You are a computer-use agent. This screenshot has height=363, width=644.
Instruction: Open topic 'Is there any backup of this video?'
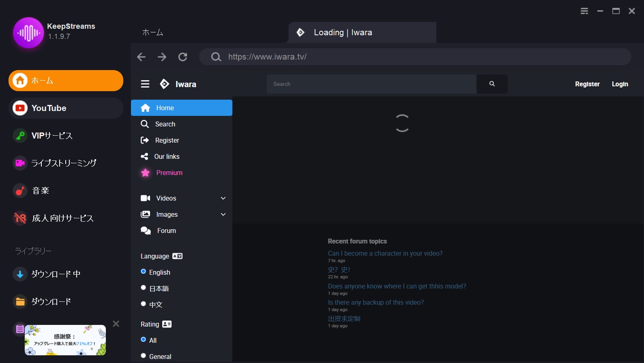(376, 302)
